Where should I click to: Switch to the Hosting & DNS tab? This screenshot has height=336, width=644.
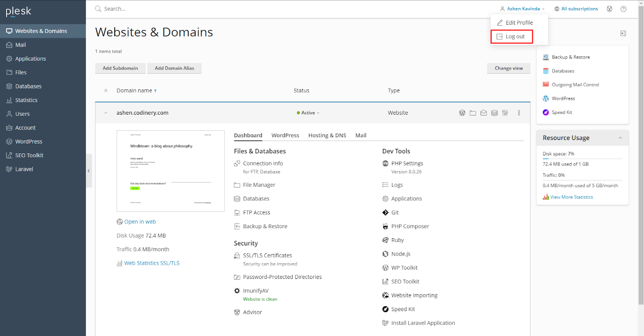tap(327, 136)
